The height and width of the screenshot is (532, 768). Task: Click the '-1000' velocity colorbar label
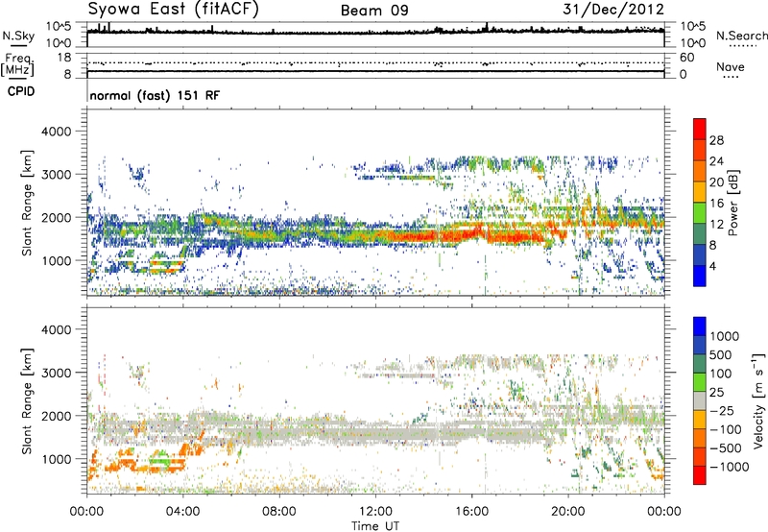[x=729, y=467]
